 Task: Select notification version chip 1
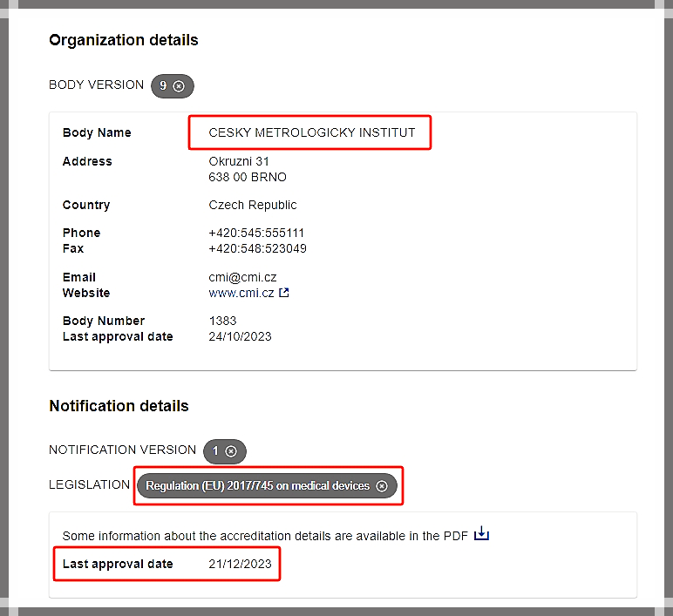(224, 451)
